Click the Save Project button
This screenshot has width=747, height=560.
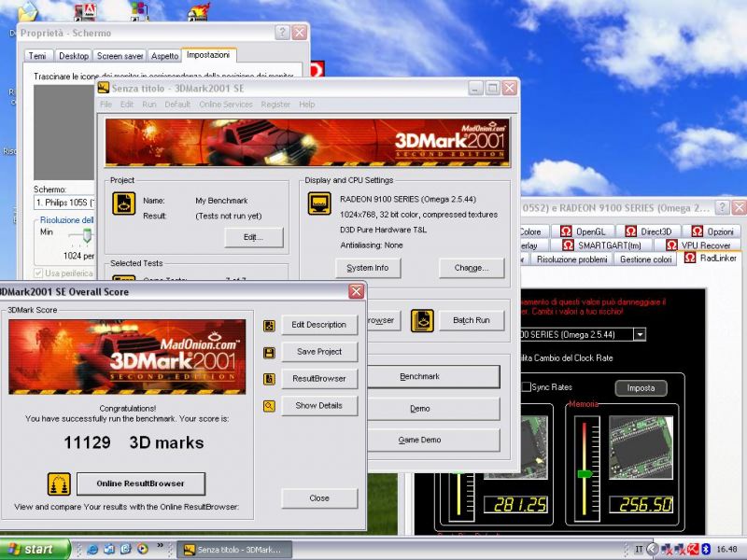tap(319, 352)
